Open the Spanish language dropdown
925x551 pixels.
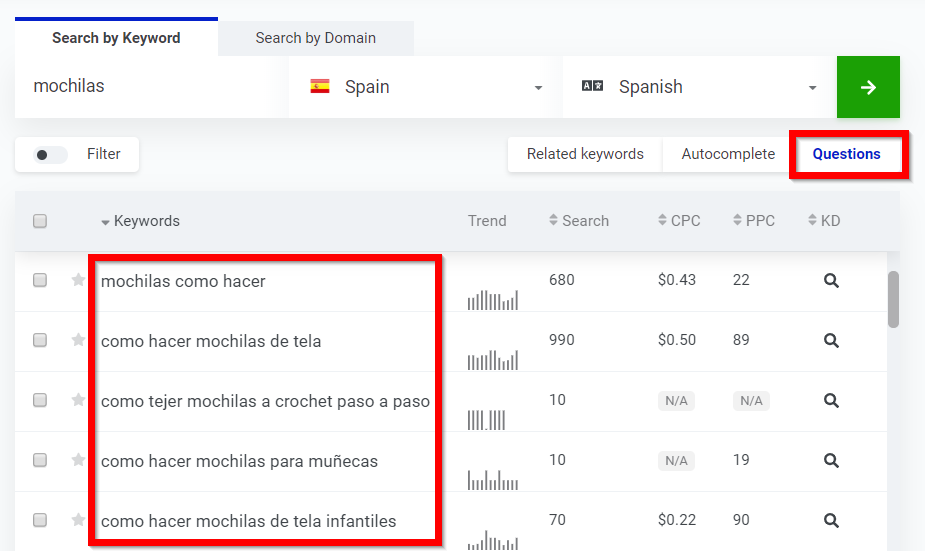[699, 87]
